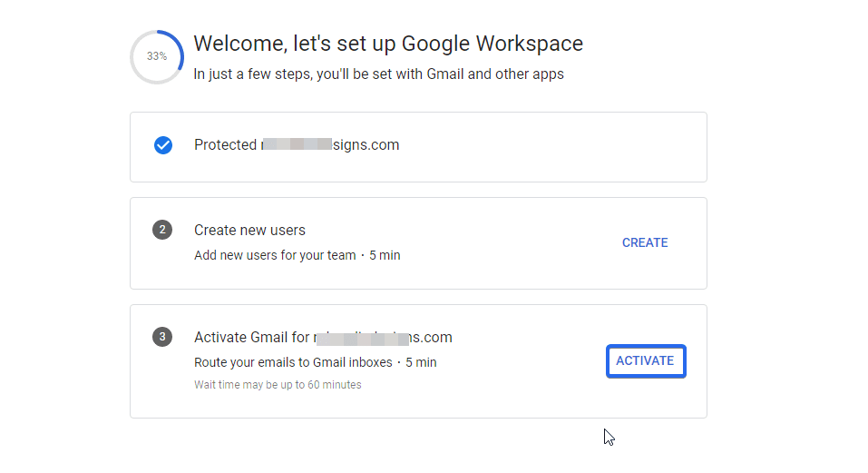Click the 'Wait time may be up to 60 minutes' note
868x473 pixels.
278,385
